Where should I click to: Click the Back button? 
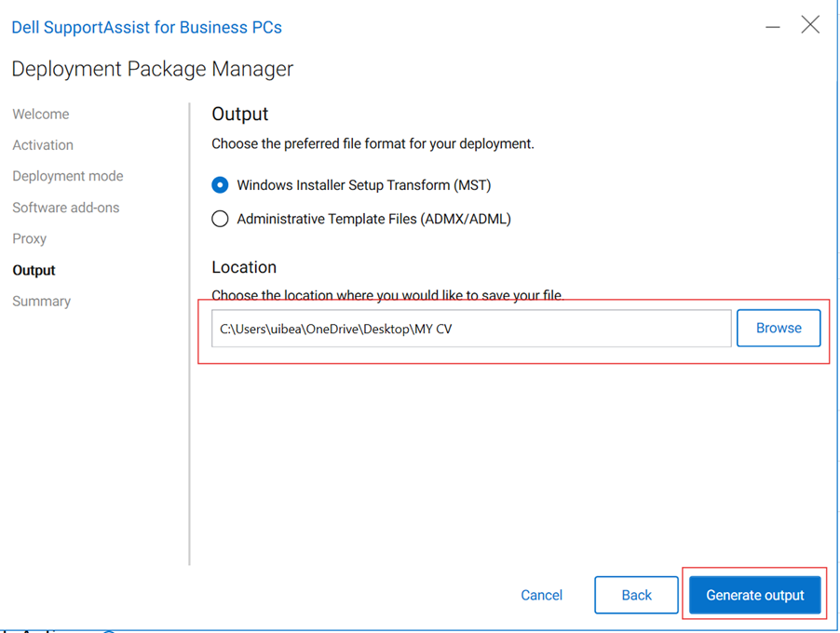coord(636,595)
